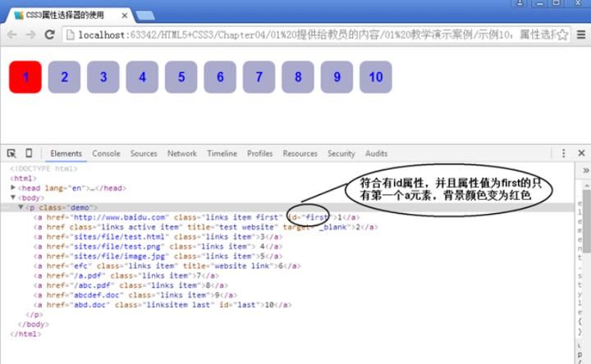Click the link box 6
The image size is (591, 364).
[220, 77]
